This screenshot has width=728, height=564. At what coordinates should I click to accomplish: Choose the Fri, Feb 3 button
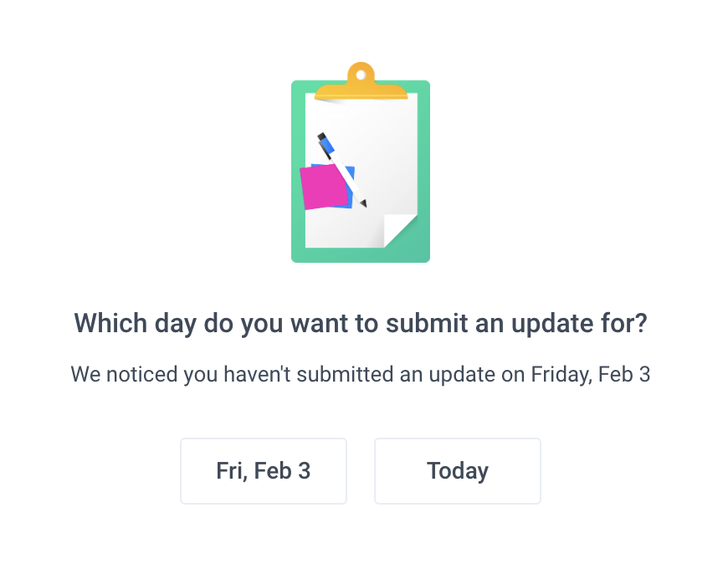click(264, 470)
